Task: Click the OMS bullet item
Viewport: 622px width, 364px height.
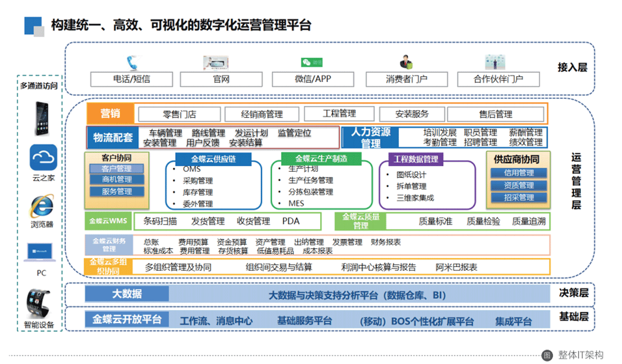Action: [x=192, y=169]
